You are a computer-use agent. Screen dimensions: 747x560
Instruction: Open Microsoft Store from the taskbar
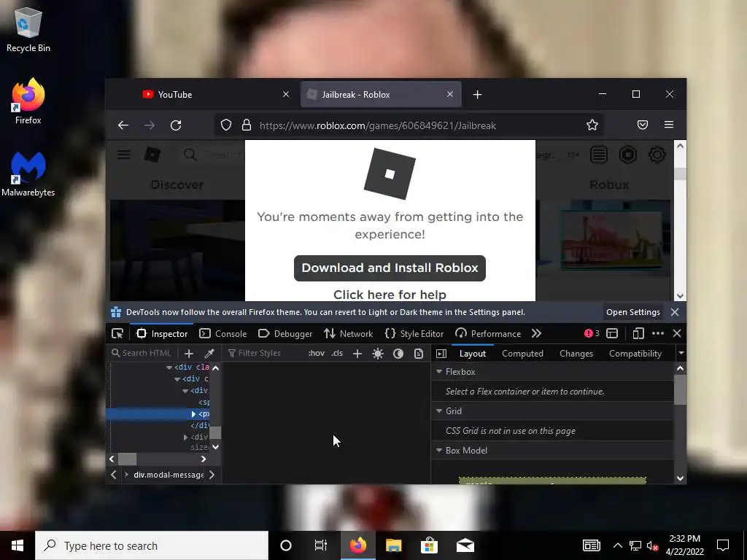click(429, 545)
